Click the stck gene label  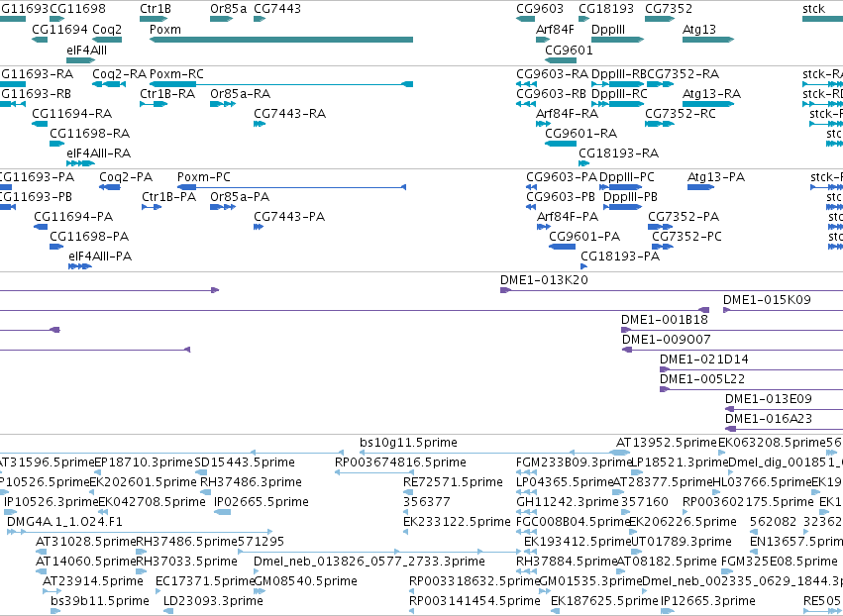pyautogui.click(x=813, y=9)
